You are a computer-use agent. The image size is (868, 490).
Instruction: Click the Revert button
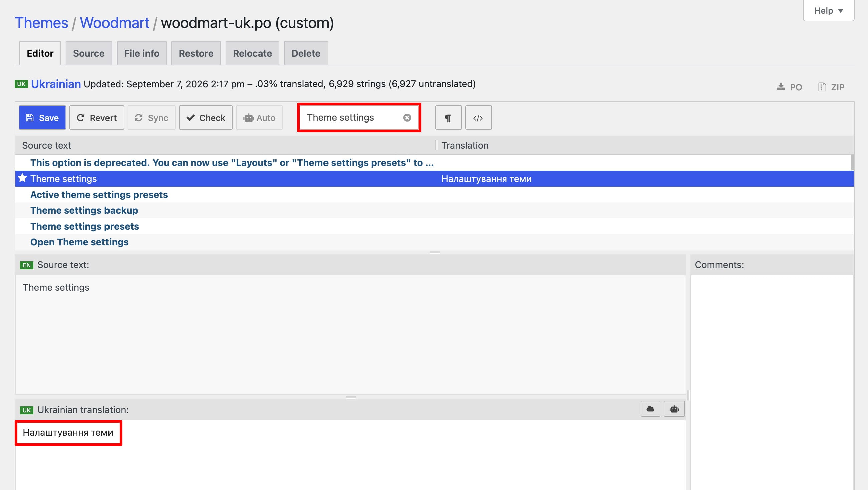tap(97, 117)
